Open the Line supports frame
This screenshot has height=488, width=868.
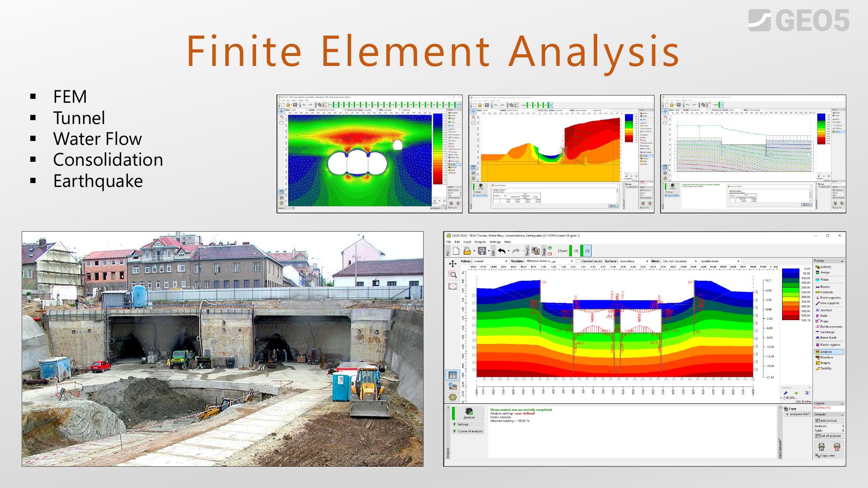coord(829,303)
